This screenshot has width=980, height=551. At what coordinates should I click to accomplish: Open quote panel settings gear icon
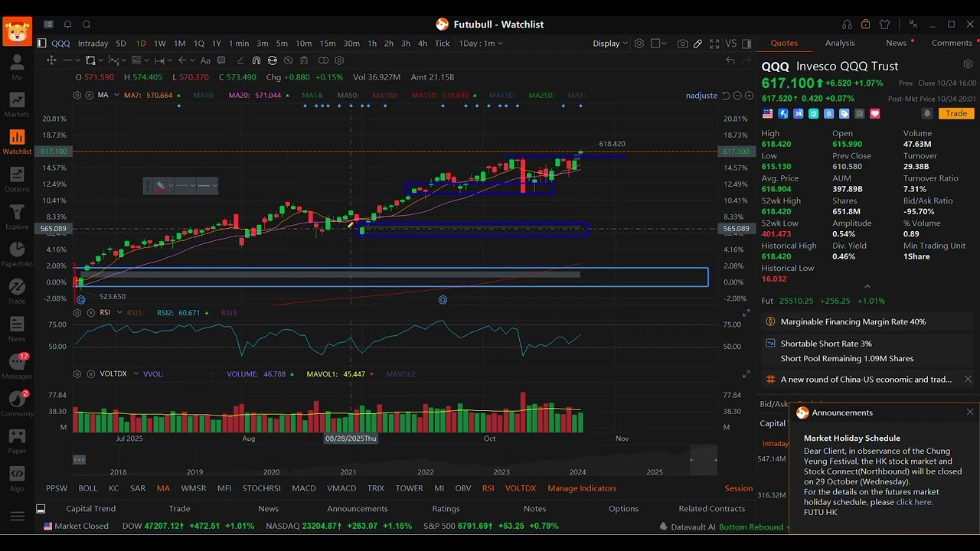click(968, 64)
